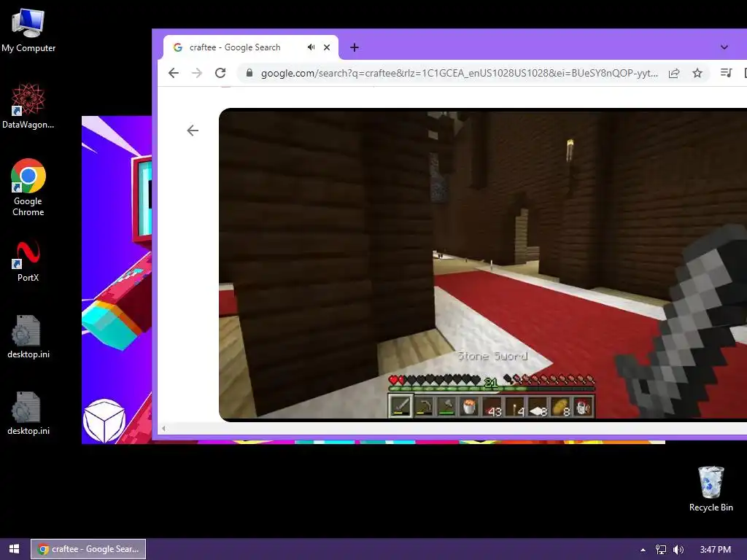Select the upper desktop.ini file
Image resolution: width=747 pixels, height=560 pixels.
pyautogui.click(x=28, y=337)
